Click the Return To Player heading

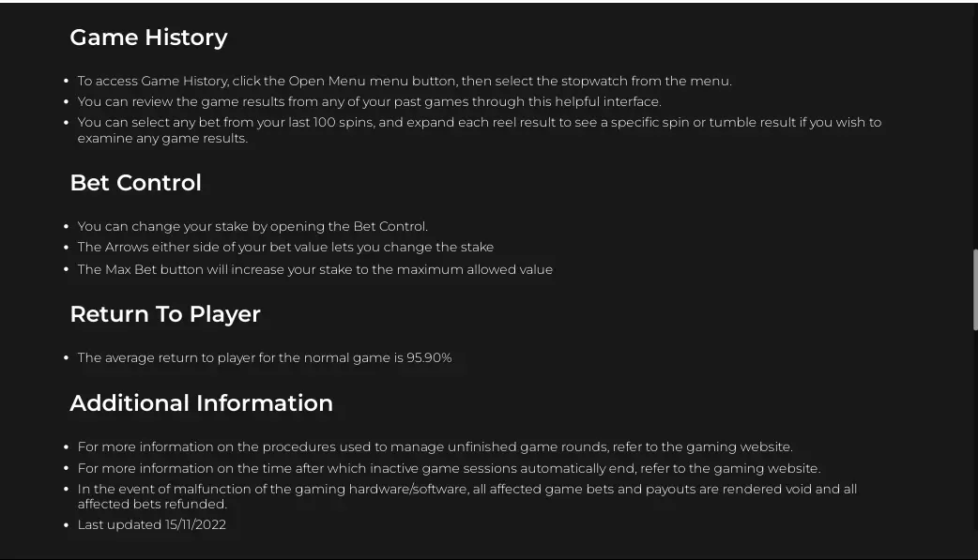[165, 313]
